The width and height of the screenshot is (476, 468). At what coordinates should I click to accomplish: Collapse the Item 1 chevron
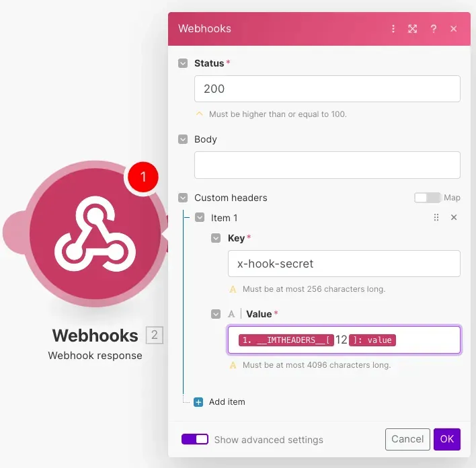(x=200, y=217)
